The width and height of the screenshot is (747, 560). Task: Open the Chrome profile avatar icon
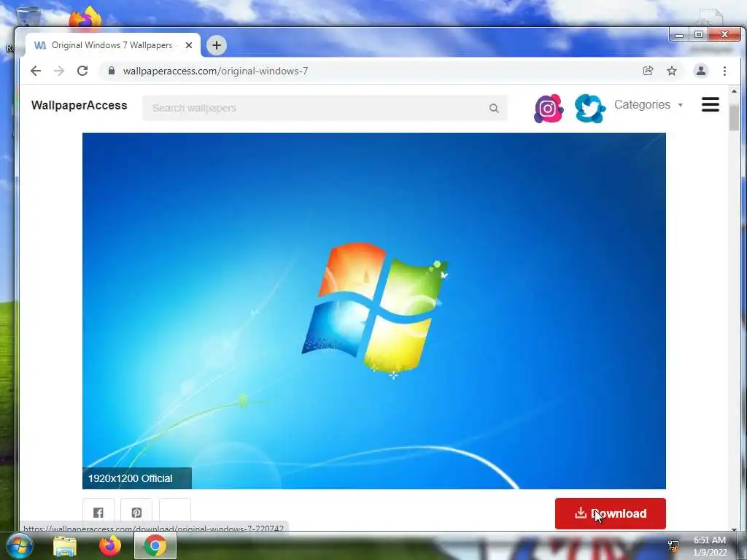coord(701,71)
